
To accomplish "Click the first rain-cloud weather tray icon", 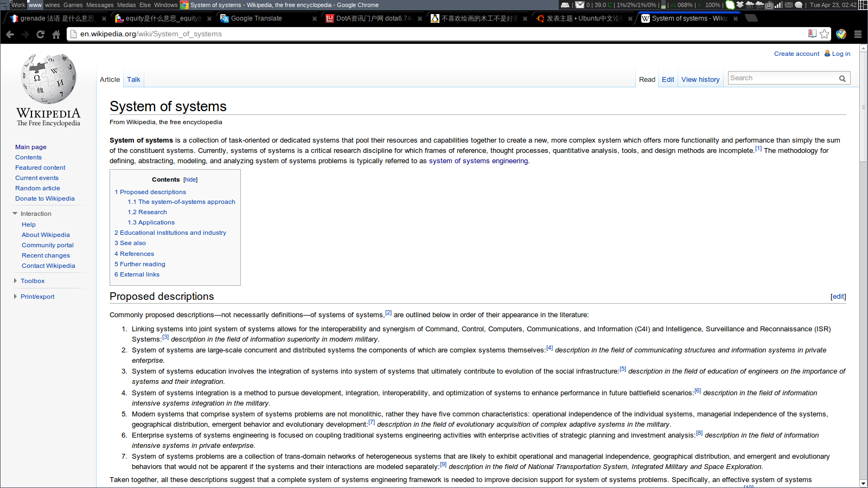I will tap(750, 5).
